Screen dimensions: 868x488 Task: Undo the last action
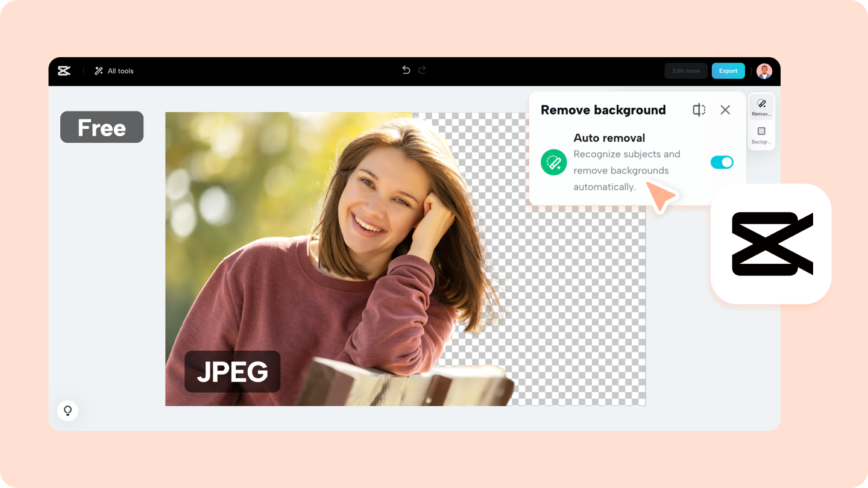pyautogui.click(x=406, y=70)
